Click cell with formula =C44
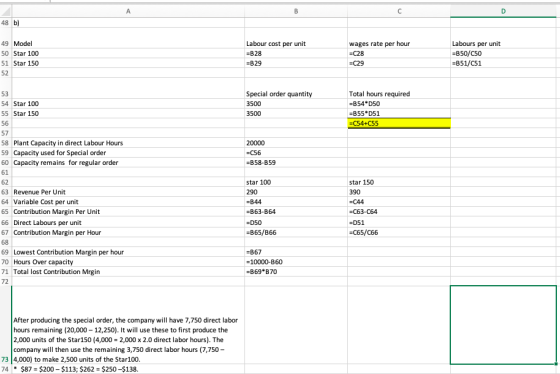The height and width of the screenshot is (374, 560). (x=399, y=202)
